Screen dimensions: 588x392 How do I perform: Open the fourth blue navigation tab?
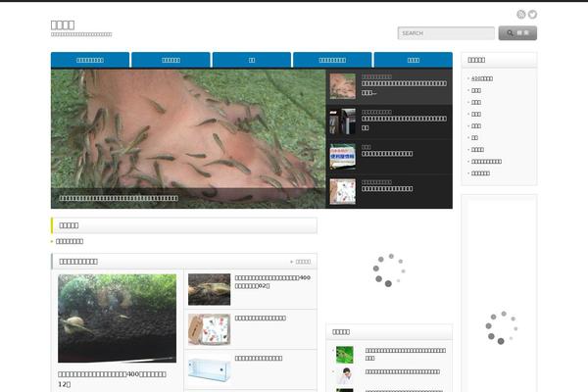[332, 60]
